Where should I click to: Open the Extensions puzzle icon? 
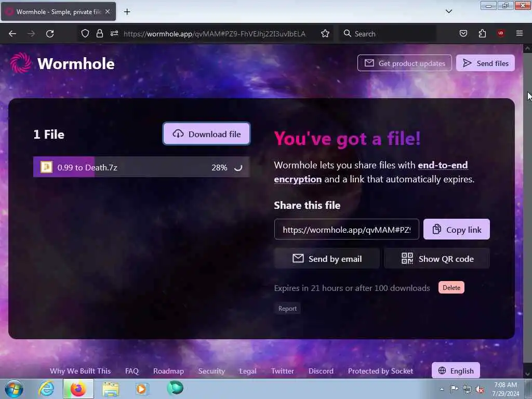[482, 33]
